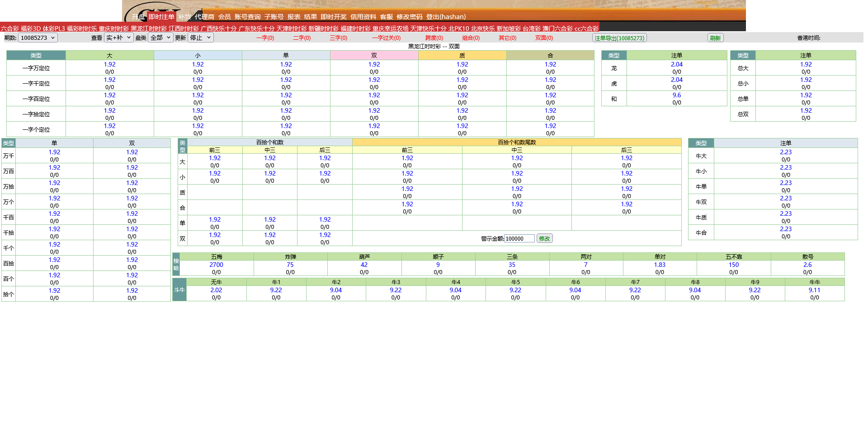
Task: Click the 牛牛 odds value 9.11
Action: [815, 290]
